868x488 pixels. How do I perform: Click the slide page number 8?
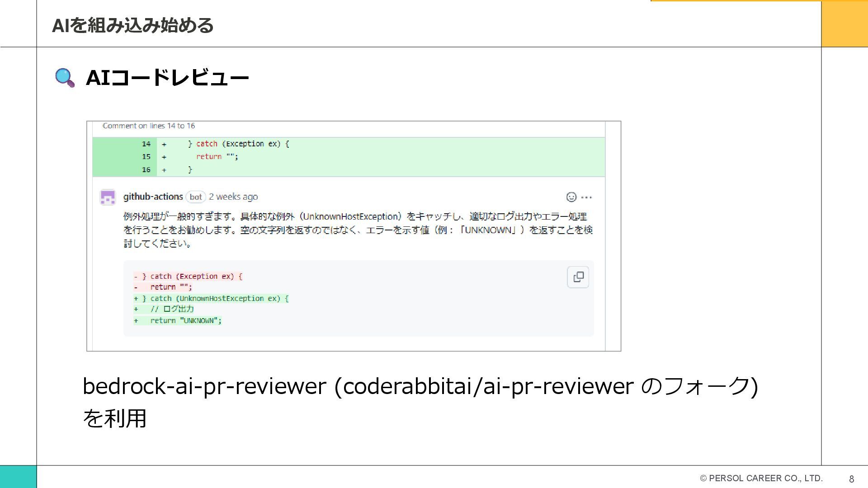click(x=851, y=479)
